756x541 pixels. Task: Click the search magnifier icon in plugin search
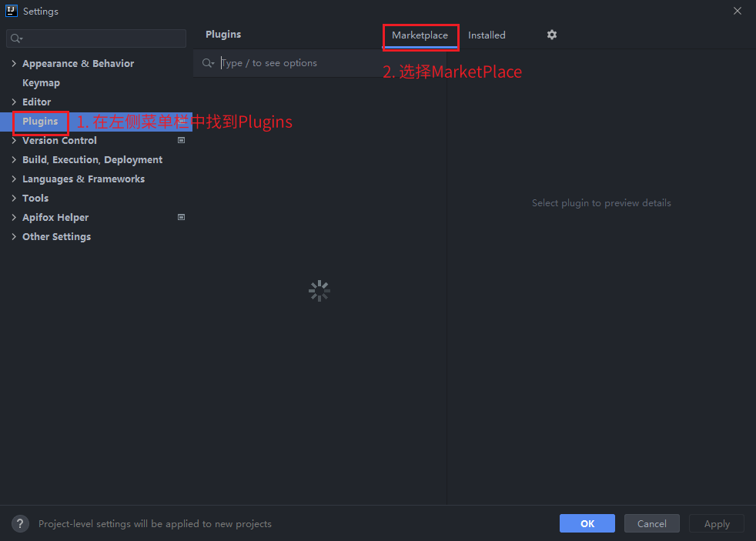[x=208, y=63]
